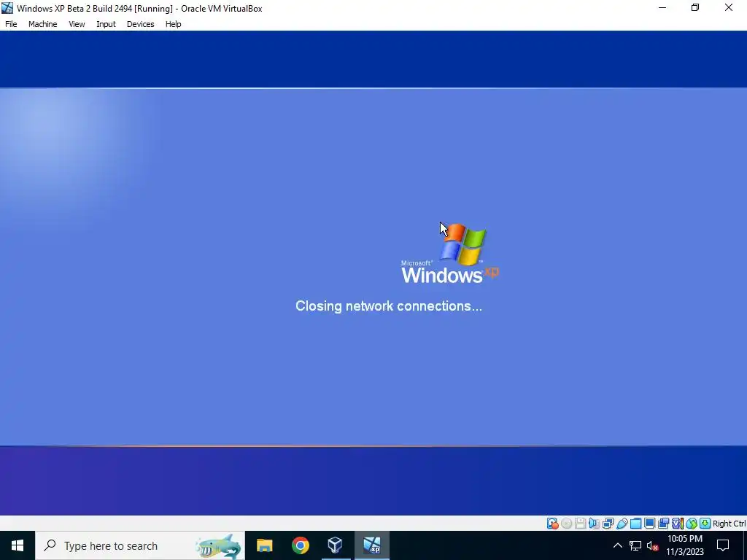
Task: Click the mouse integration status icon
Action: 692,524
